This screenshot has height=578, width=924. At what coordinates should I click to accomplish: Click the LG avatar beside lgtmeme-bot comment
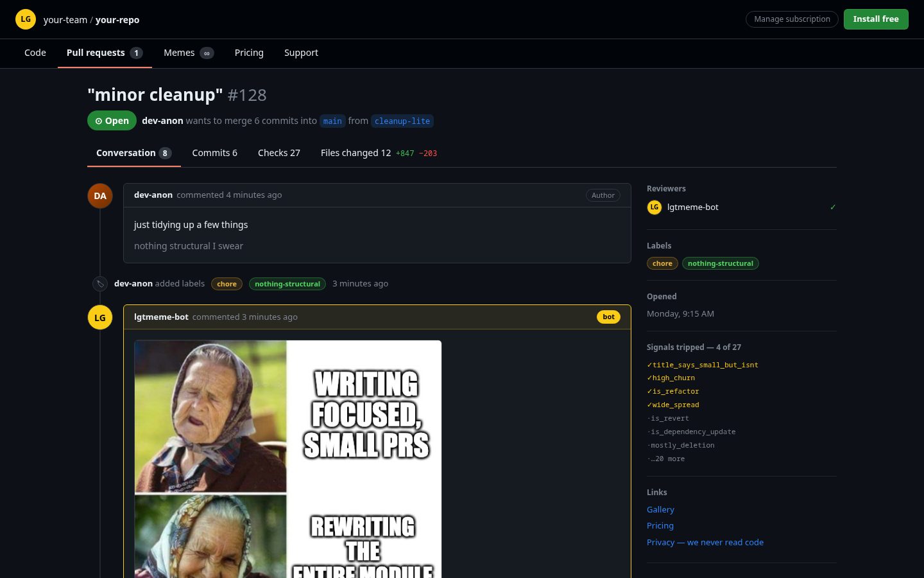(x=100, y=317)
